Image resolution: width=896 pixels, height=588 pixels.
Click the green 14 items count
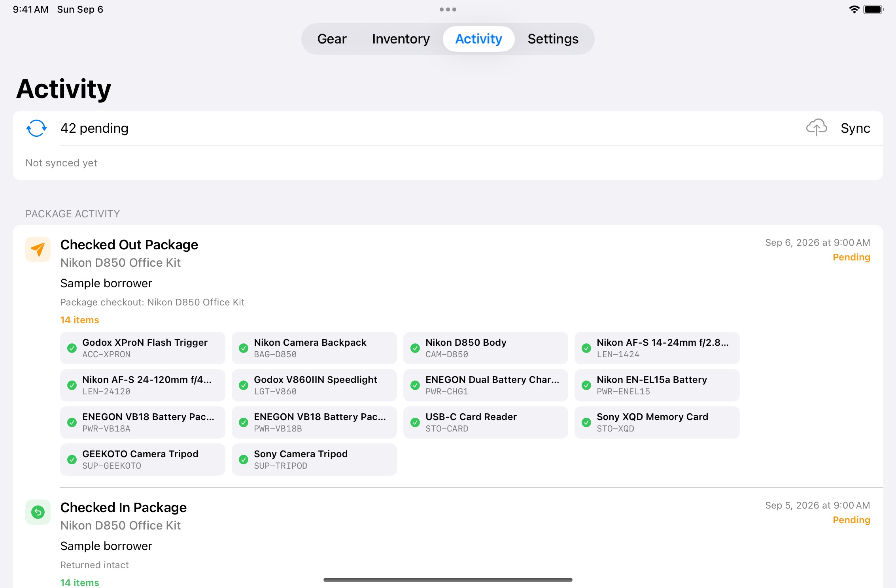(x=79, y=583)
